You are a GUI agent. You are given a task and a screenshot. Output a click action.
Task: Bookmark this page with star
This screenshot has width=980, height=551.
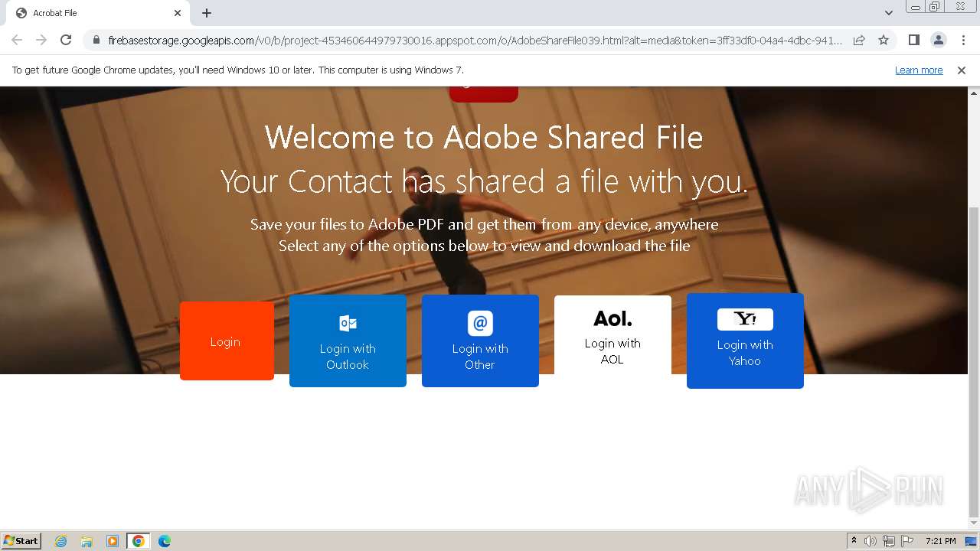[x=884, y=40]
